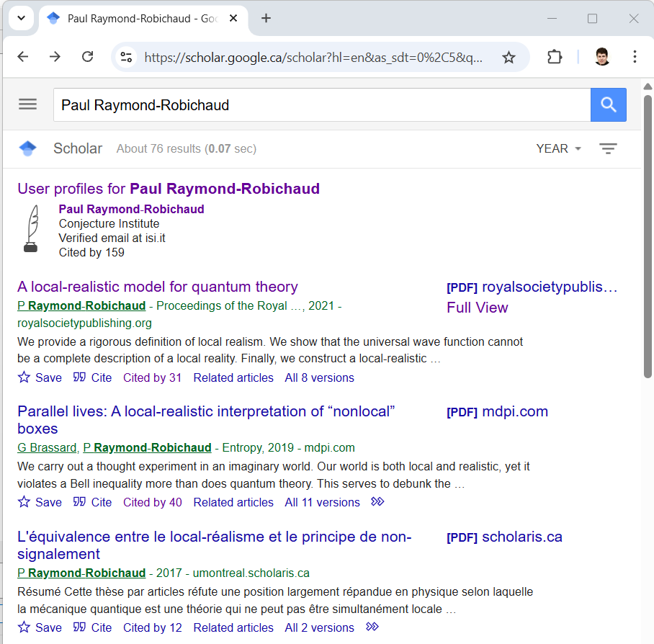Open the royalsocietypublis… PDF link
This screenshot has height=644, width=654.
[x=532, y=287]
